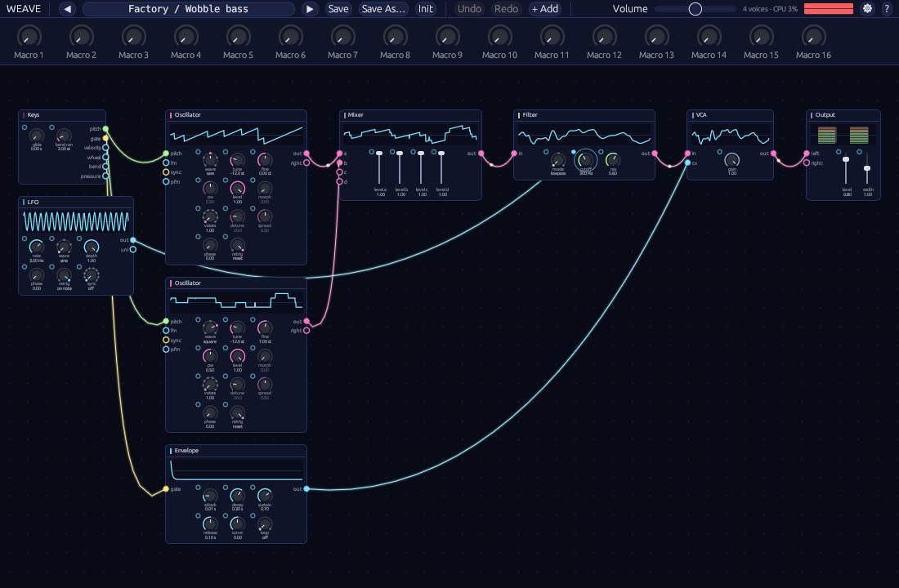Click the Save button
This screenshot has width=899, height=588.
(338, 9)
